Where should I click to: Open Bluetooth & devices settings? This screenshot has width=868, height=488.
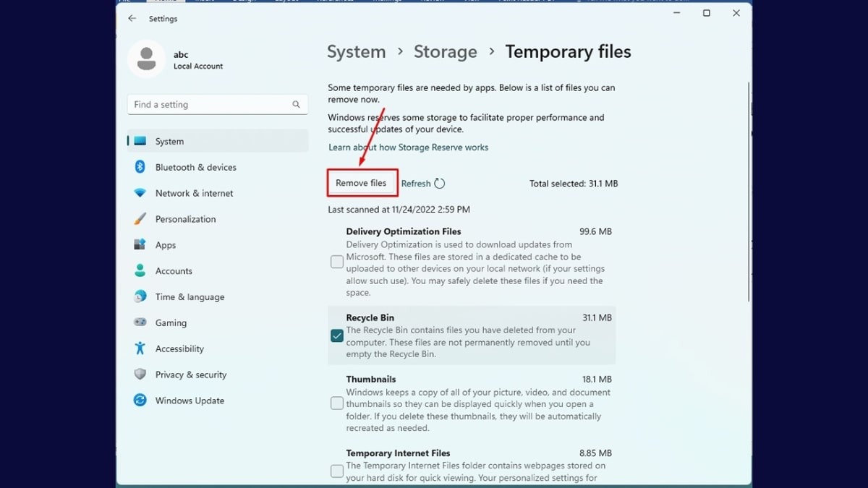[x=218, y=167]
